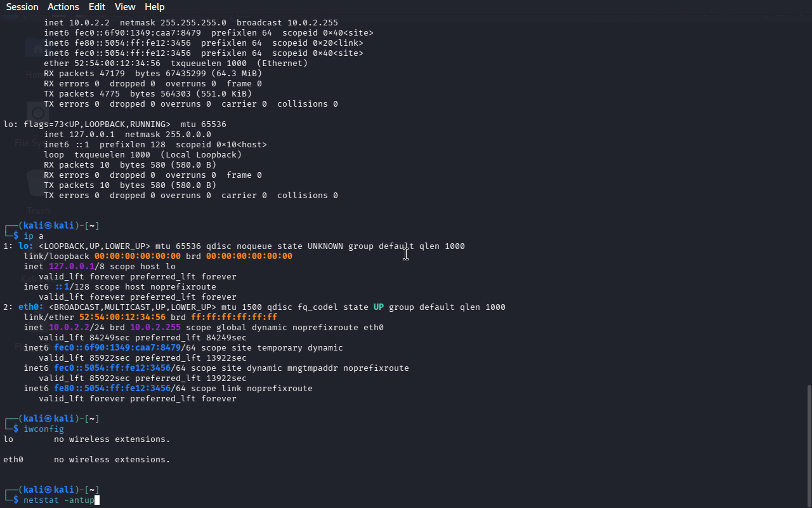Click the blue 'eth0:' interface label
The height and width of the screenshot is (508, 812).
pos(31,307)
